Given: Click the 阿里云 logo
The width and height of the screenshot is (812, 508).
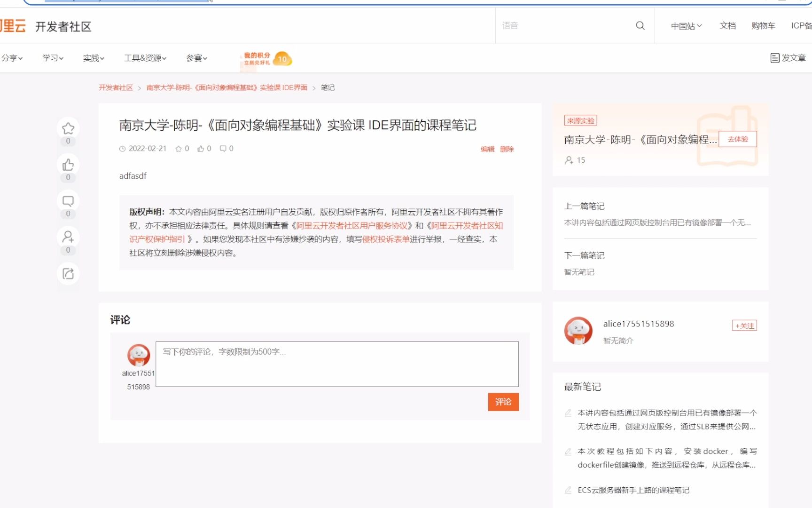Looking at the screenshot, I should pos(13,26).
